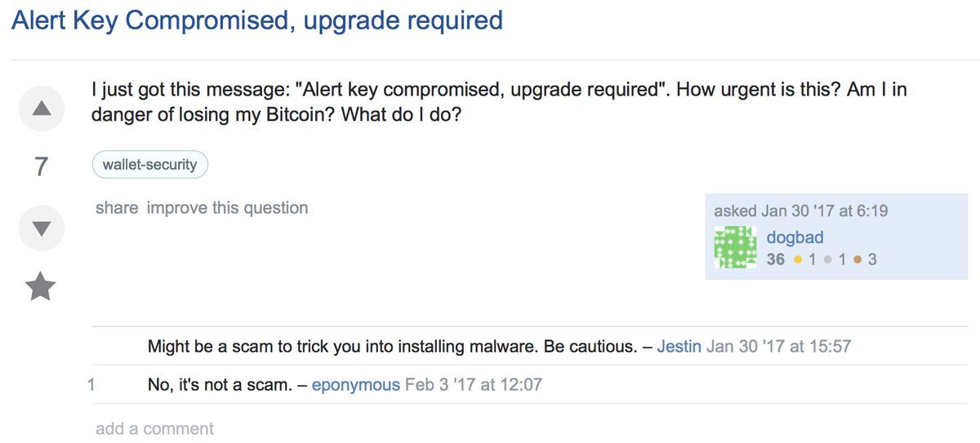
Task: Click the gold badge dot for dogbad
Action: (x=798, y=260)
